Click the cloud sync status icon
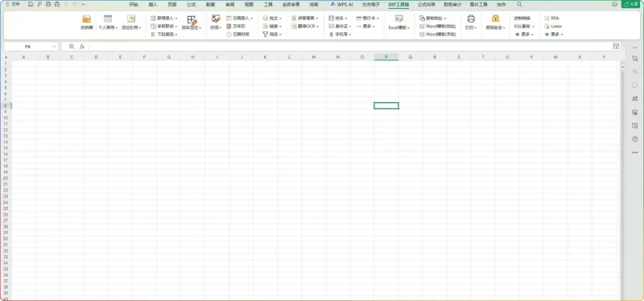644x301 pixels. tap(614, 4)
